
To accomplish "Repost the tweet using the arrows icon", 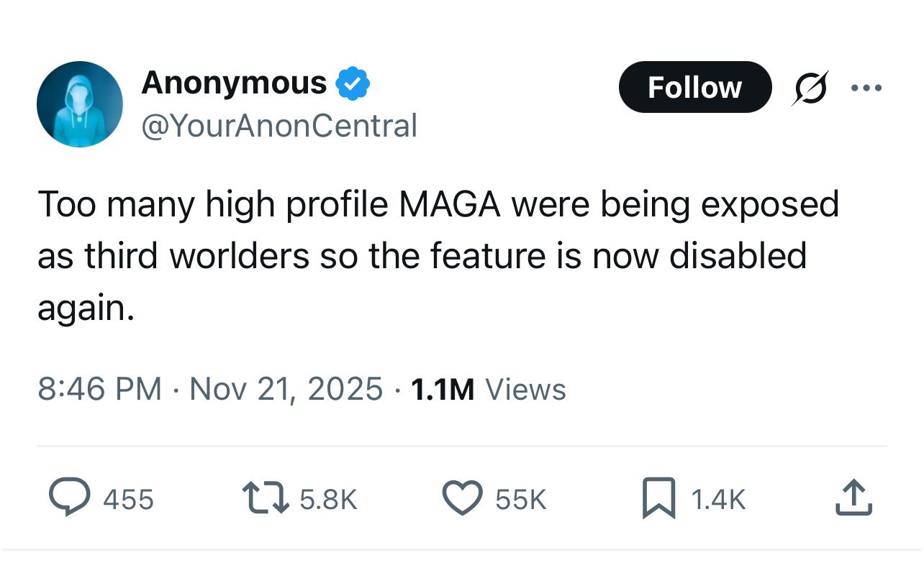I will pos(266,498).
